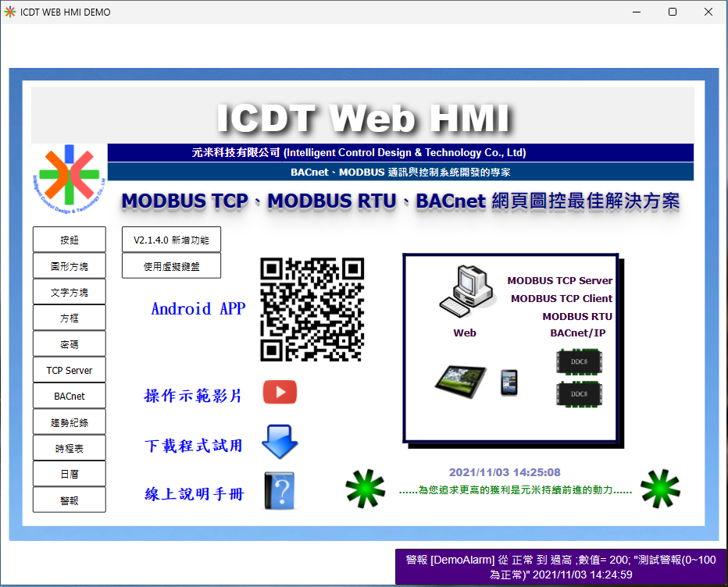Open the online manual book icon
The width and height of the screenshot is (728, 587).
coord(280,492)
